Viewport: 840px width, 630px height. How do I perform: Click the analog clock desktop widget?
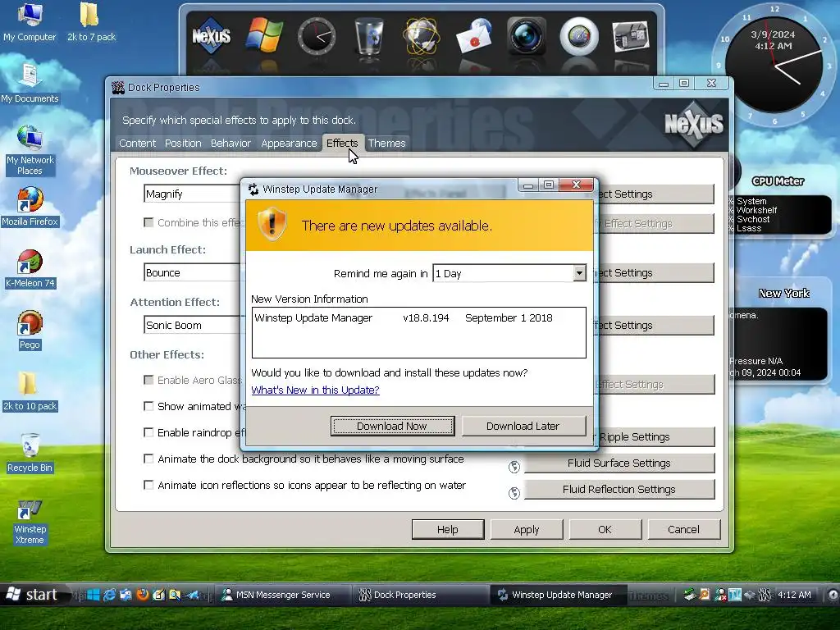774,64
